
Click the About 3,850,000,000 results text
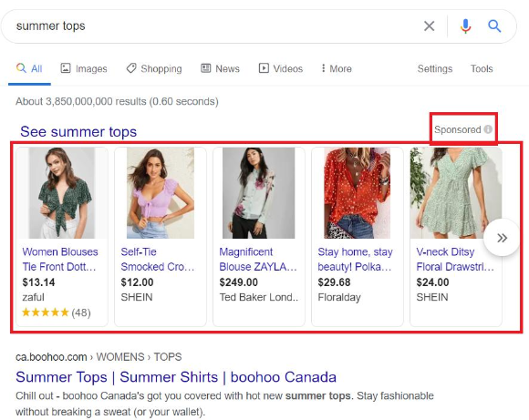tap(117, 101)
